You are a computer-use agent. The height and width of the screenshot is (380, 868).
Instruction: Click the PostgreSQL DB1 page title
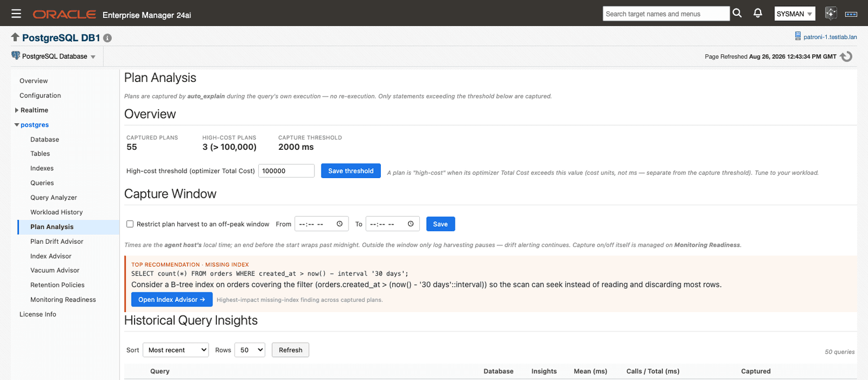click(x=61, y=38)
